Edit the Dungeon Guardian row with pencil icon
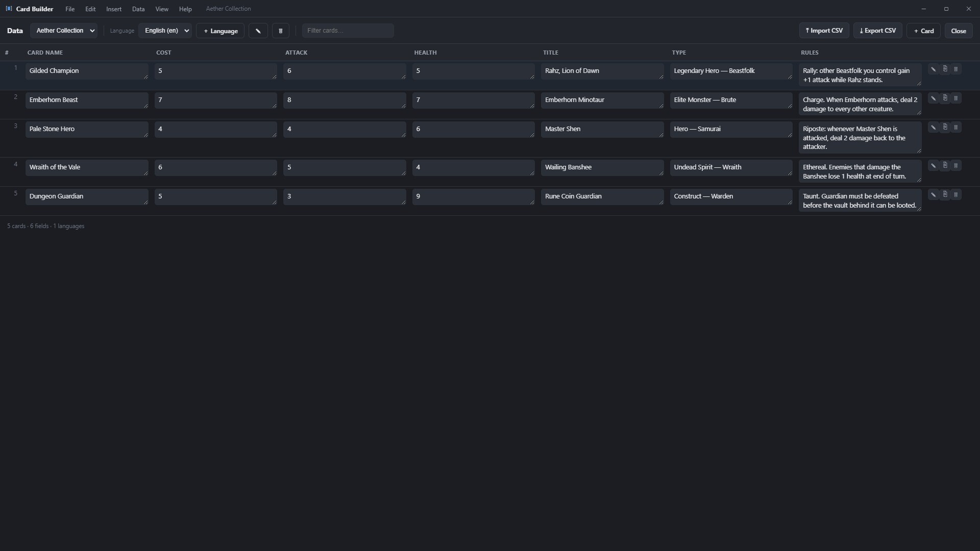Image resolution: width=980 pixels, height=551 pixels. pyautogui.click(x=933, y=194)
